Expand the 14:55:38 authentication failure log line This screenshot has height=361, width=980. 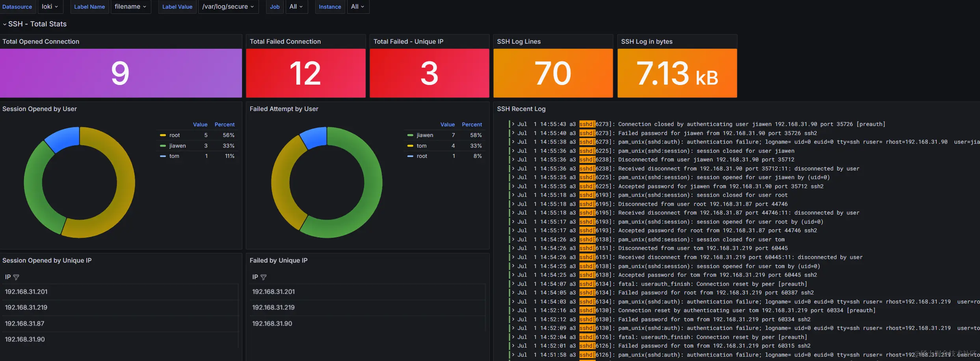(513, 142)
